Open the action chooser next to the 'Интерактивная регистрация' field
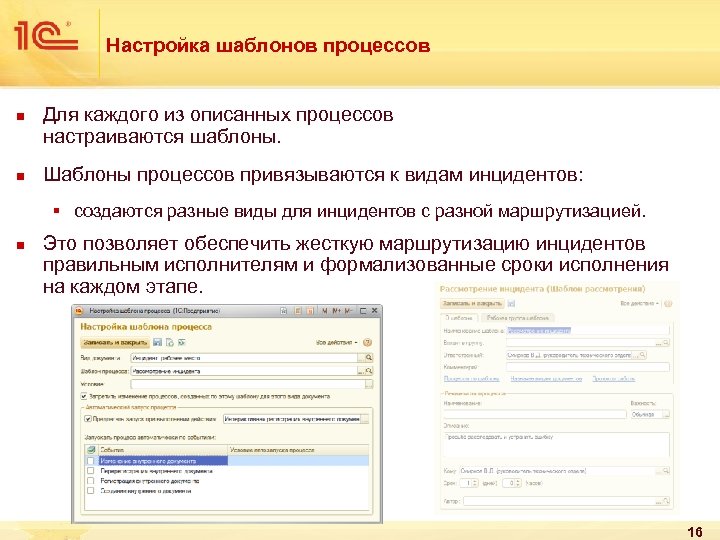Viewport: 720px width, 540px height. 365,419
